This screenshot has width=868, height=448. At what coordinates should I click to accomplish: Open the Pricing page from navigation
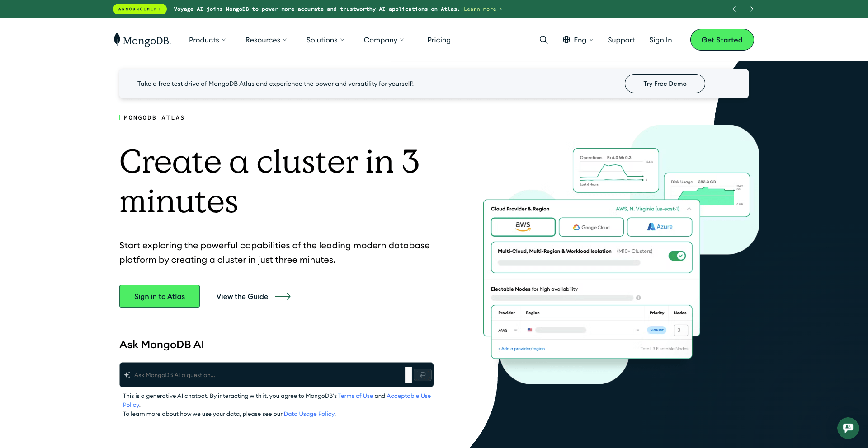click(439, 40)
